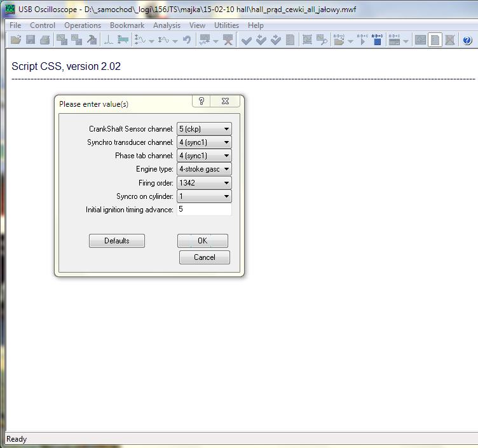Open the View menu
Viewport: 478px width, 448px height.
click(x=197, y=25)
